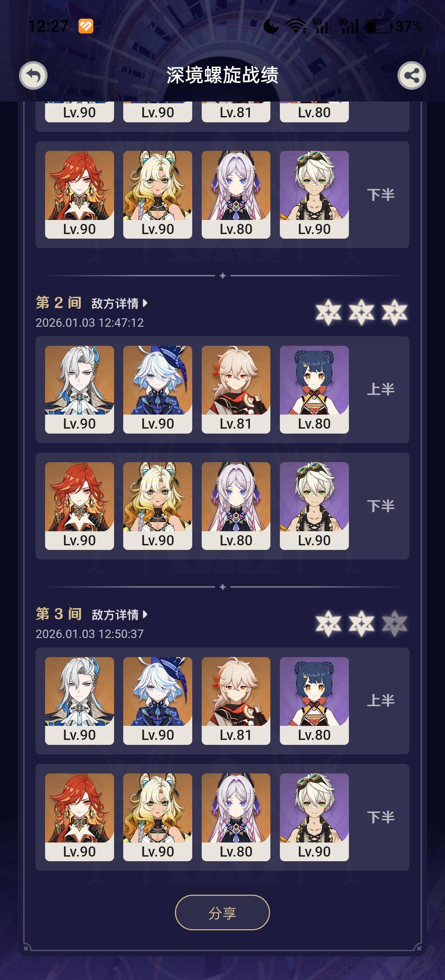
Task: Tap the orange app notification icon in status bar
Action: [86, 26]
